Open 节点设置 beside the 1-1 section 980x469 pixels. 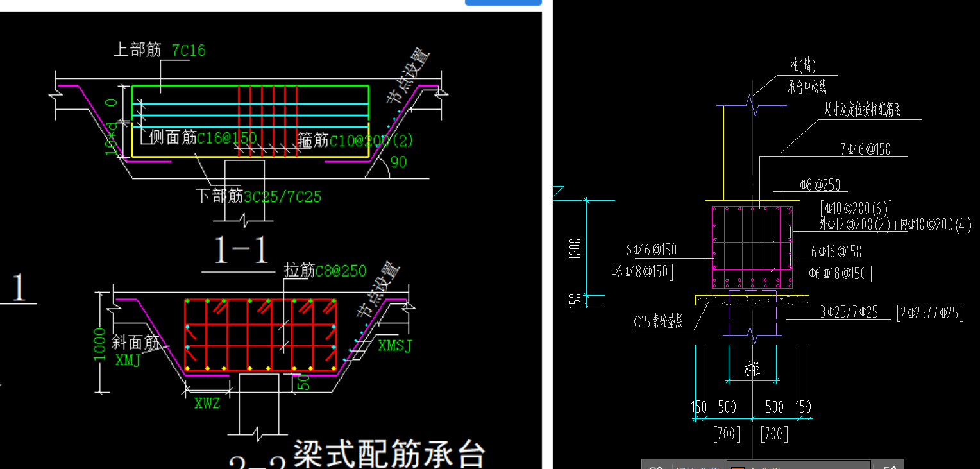coord(407,77)
